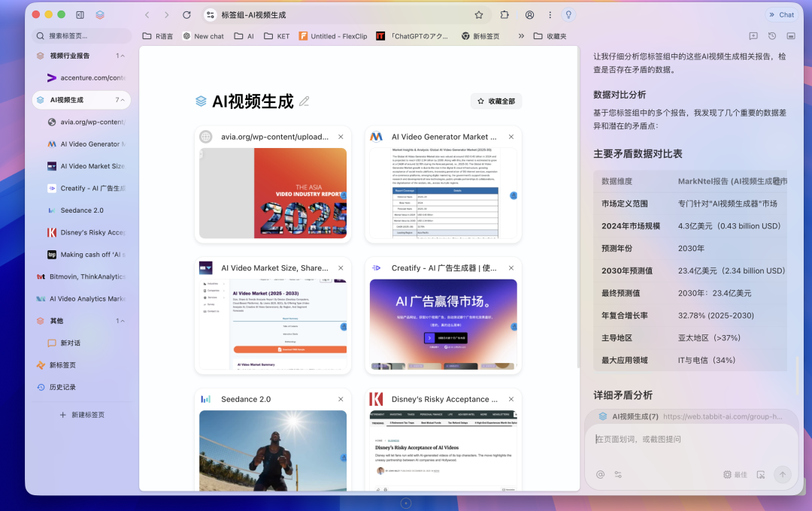The width and height of the screenshot is (812, 511).
Task: Toggle the sidebar panel icon
Action: pos(80,14)
